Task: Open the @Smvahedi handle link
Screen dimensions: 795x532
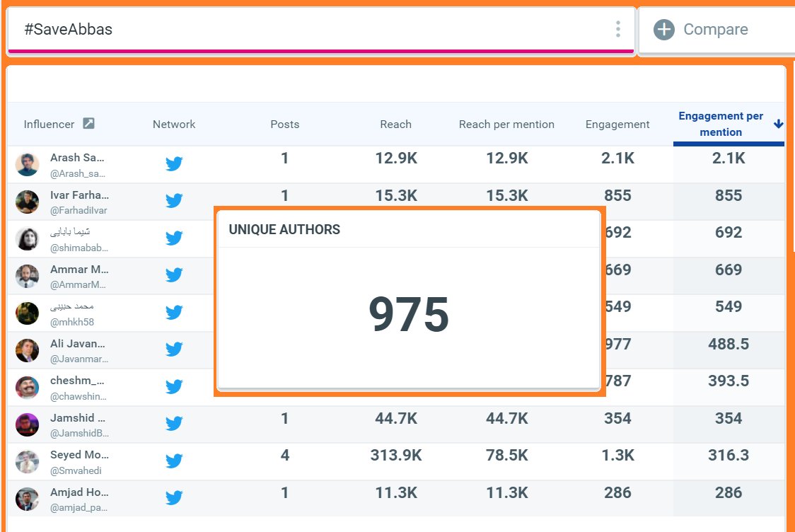Action: pyautogui.click(x=76, y=470)
